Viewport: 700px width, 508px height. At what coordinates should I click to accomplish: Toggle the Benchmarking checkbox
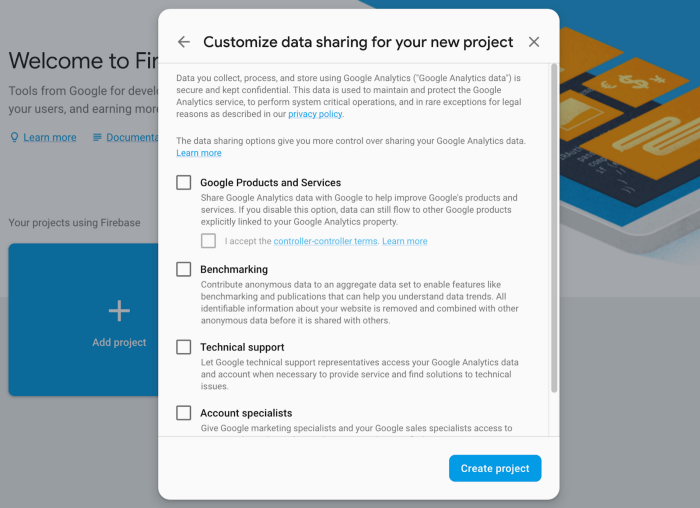[x=183, y=269]
